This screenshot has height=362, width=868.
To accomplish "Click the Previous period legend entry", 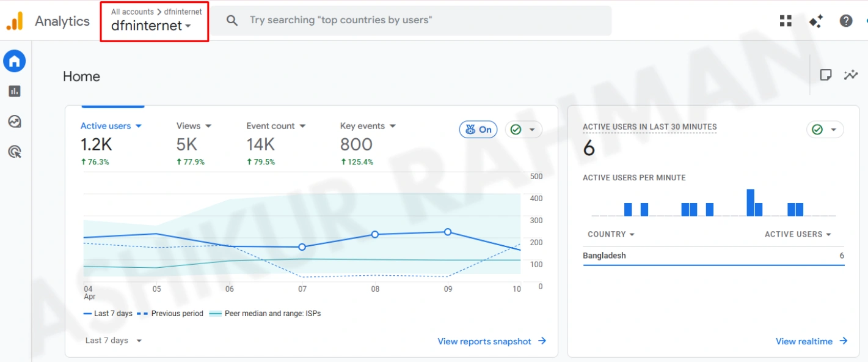I will (x=170, y=314).
